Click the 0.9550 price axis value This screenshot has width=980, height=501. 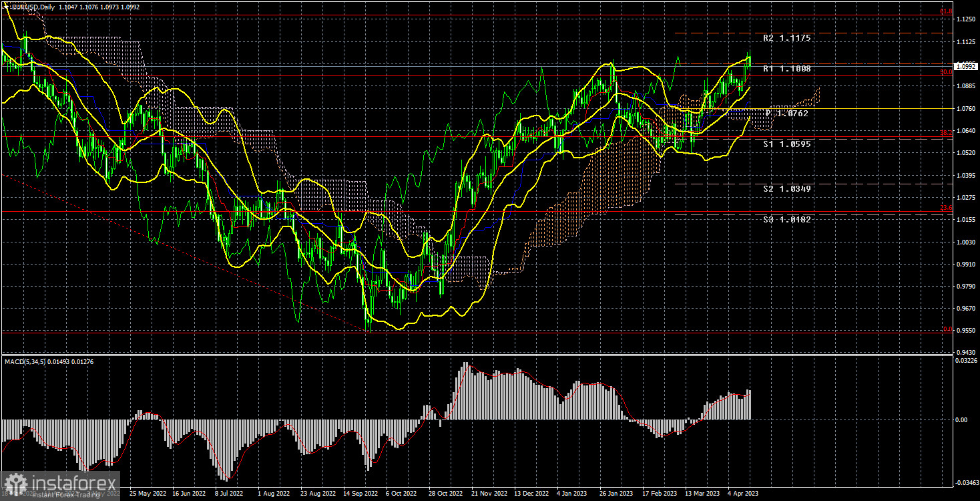[x=965, y=331]
